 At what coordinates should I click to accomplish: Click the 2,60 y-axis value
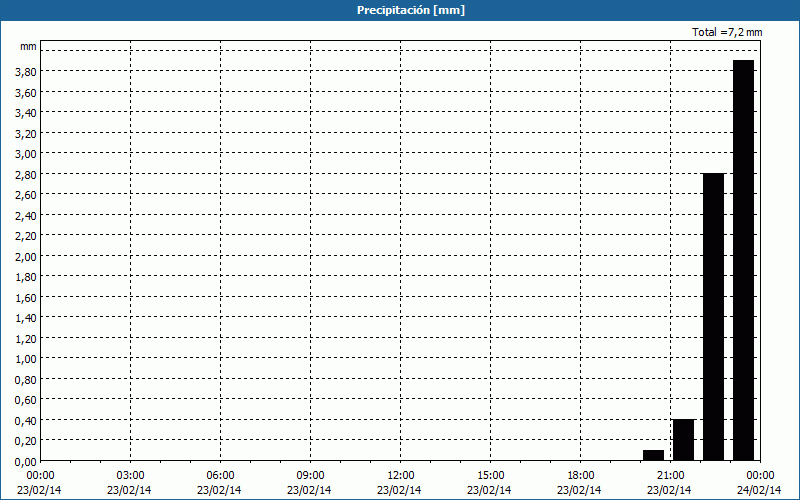coord(26,195)
